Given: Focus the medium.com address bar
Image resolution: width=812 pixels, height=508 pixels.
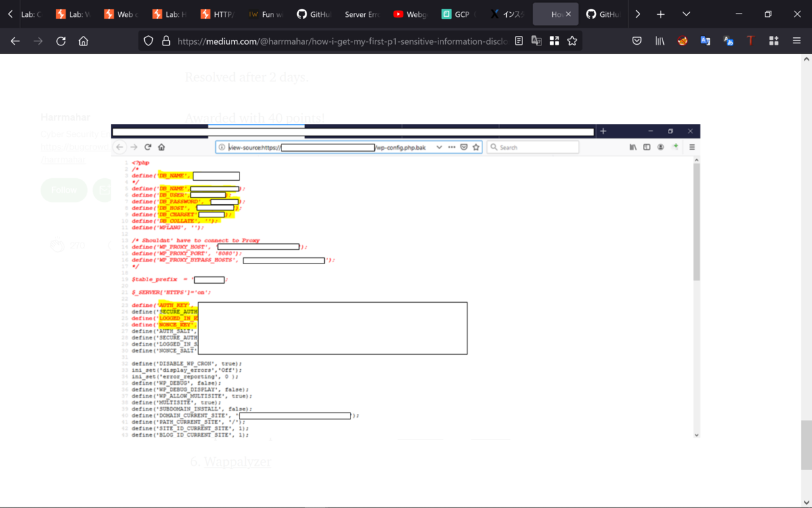Looking at the screenshot, I should (x=342, y=41).
